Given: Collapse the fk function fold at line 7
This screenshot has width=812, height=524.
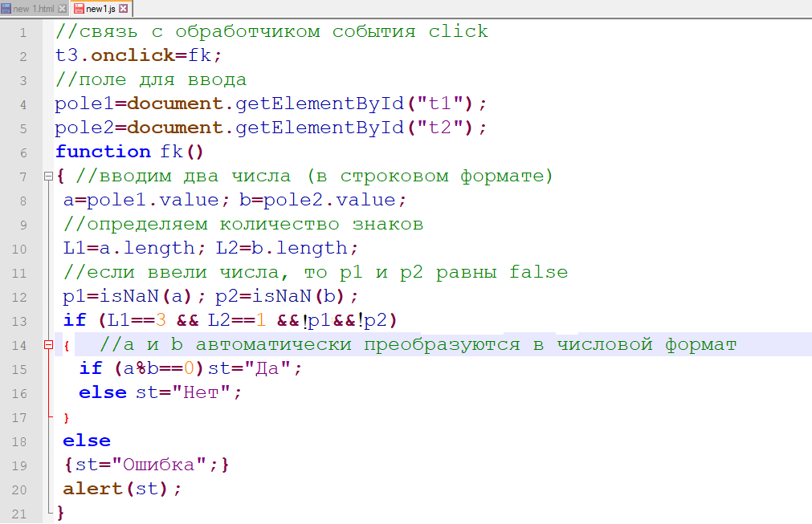Looking at the screenshot, I should pos(48,177).
